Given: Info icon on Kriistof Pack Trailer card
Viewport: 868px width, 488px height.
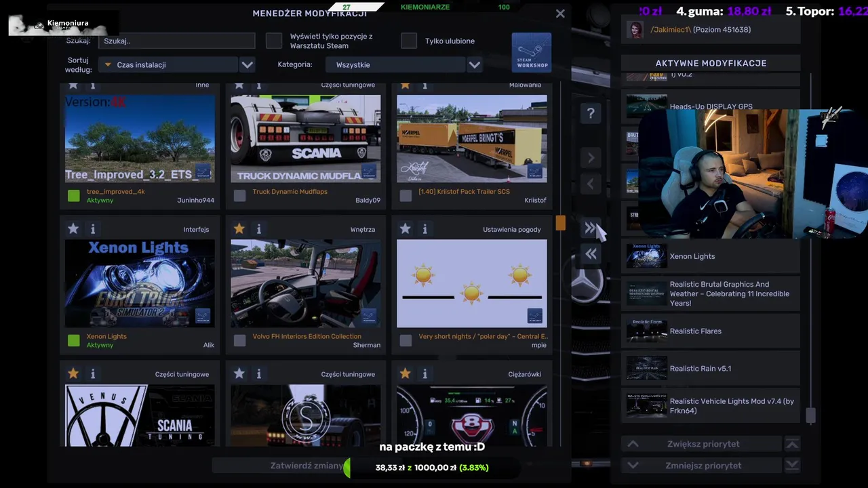Looking at the screenshot, I should 425,85.
